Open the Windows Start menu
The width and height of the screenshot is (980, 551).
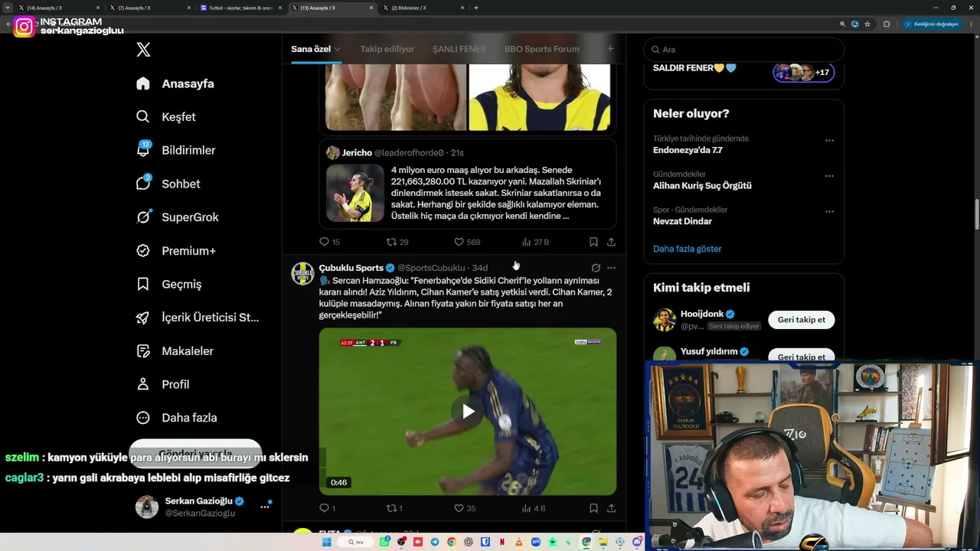pos(327,542)
